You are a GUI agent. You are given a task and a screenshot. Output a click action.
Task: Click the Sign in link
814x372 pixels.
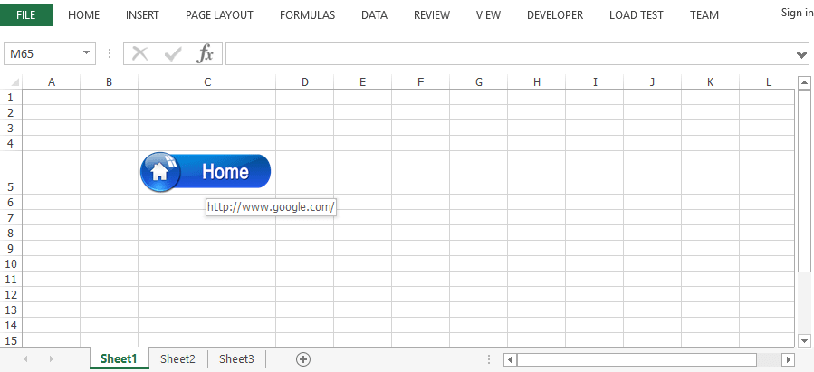pos(797,12)
